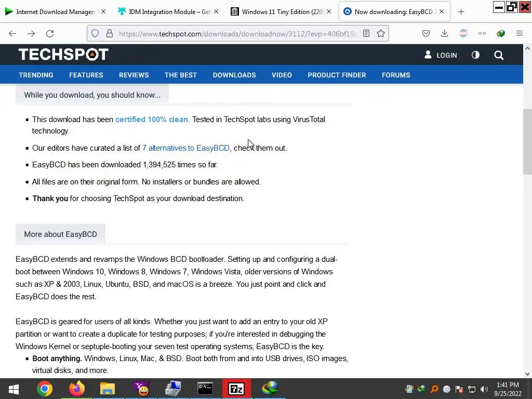Launch Google Chrome from the taskbar
Viewport: 532px width, 399px height.
45,389
